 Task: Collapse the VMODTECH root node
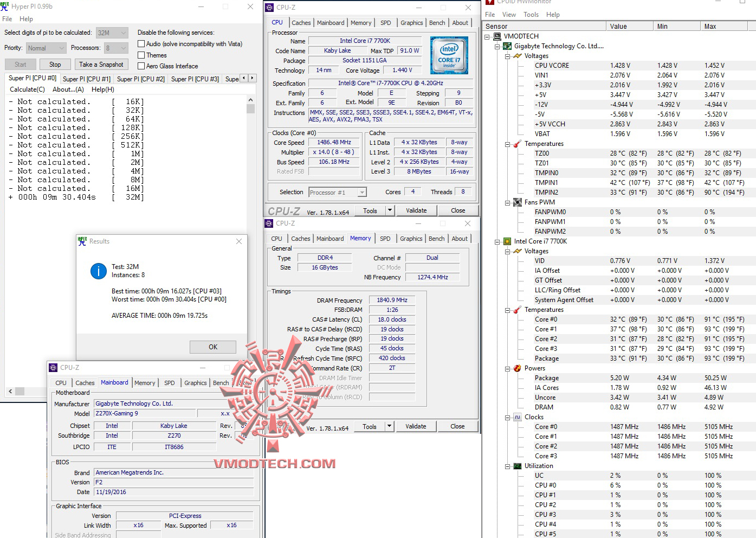(487, 37)
